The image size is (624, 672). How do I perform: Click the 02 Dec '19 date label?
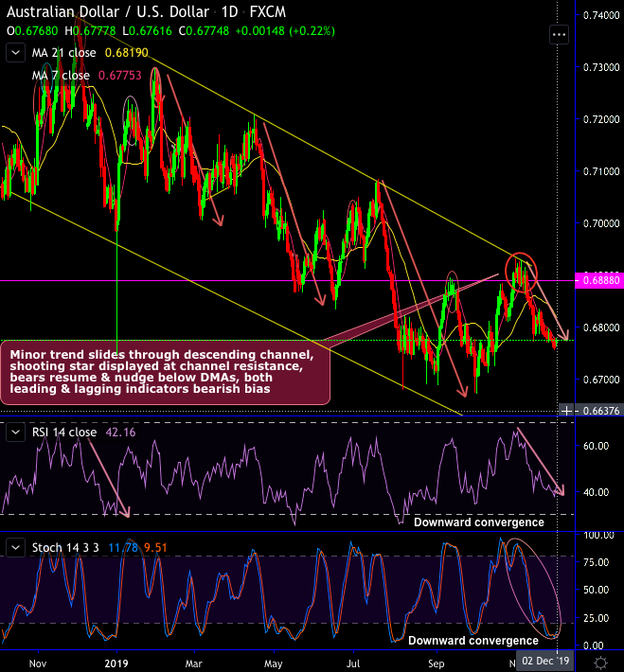(545, 661)
